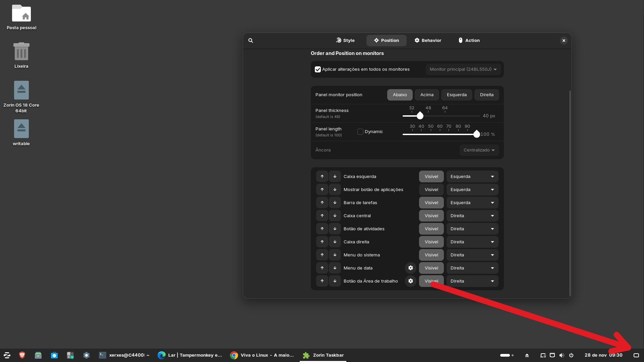Click the Panel thickness slider handle
Viewport: 644px width, 362px height.
coord(420,116)
